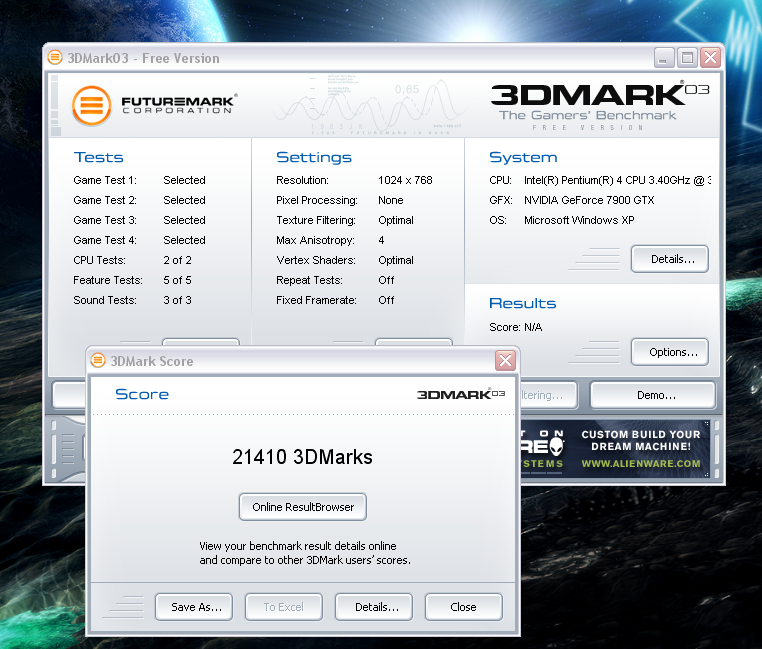762x649 pixels.
Task: Click the Game Test 2 label
Action: coord(105,200)
